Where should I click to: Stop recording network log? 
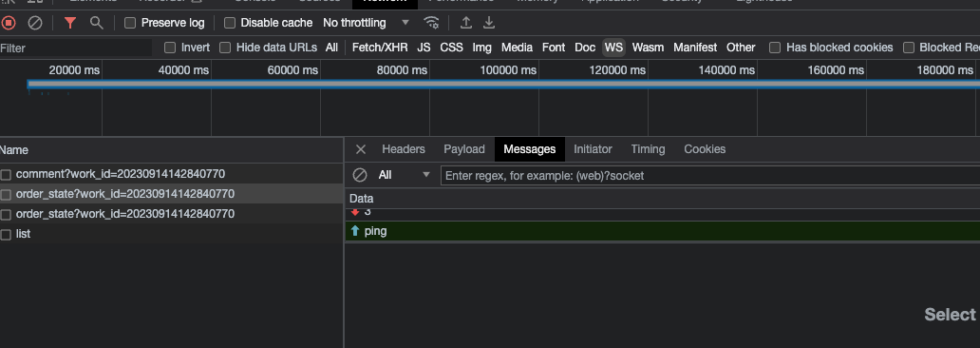(x=9, y=23)
